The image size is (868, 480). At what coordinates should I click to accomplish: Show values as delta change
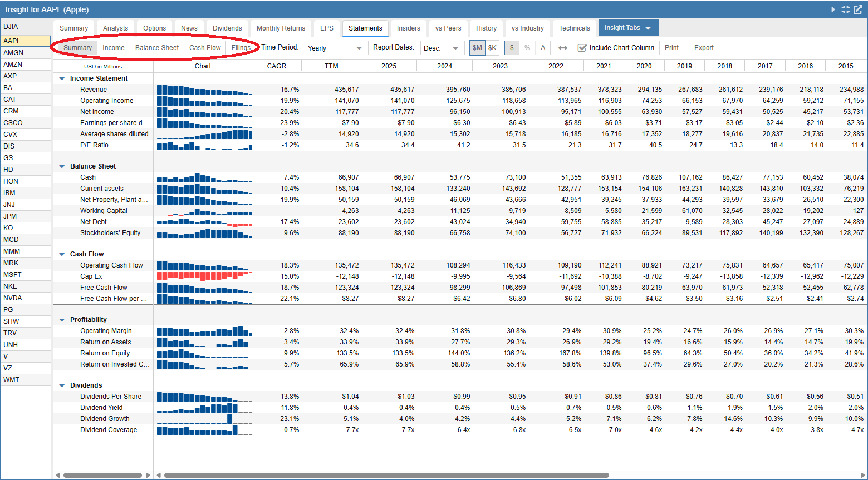point(543,48)
